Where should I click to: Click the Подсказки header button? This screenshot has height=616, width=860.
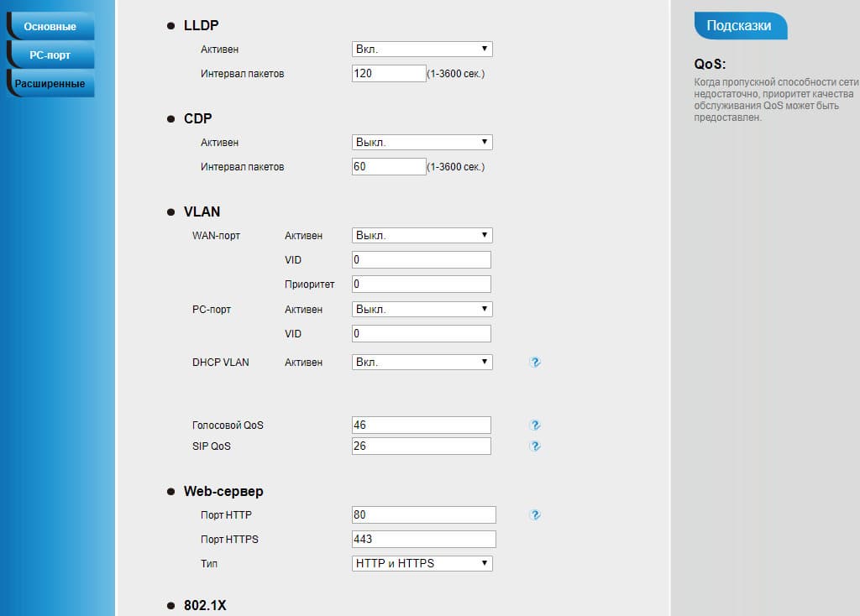(740, 26)
